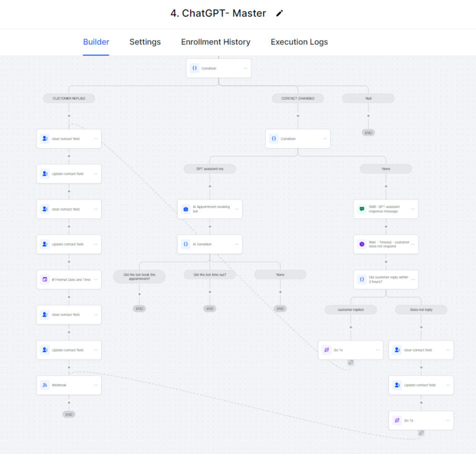
Task: Add a step below the Wait - Timeout node
Action: click(386, 262)
